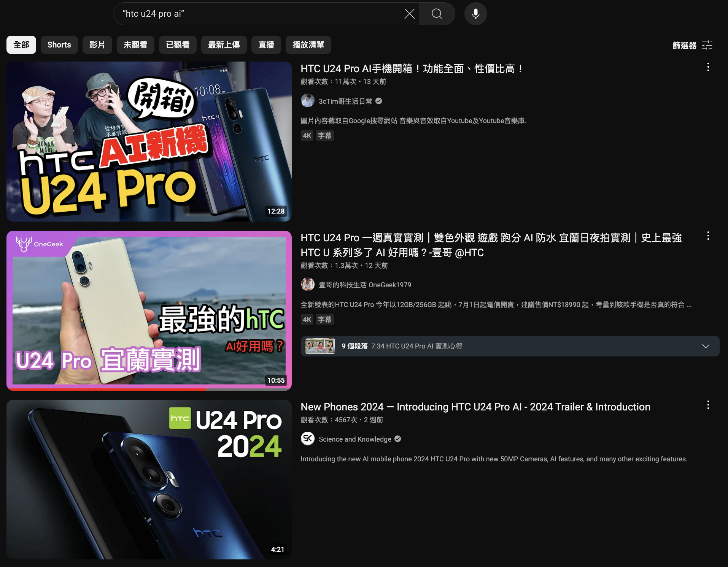Image resolution: width=728 pixels, height=567 pixels.
Task: Click the red watch progress bar on 宜蘭實測 thumbnail
Action: [x=106, y=389]
